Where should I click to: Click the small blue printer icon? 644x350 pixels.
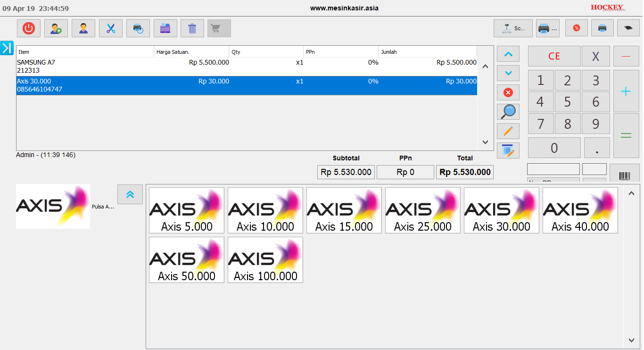tap(603, 28)
